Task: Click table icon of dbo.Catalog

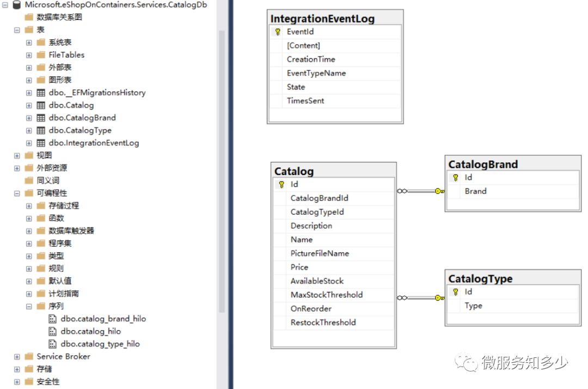Action: click(x=41, y=105)
